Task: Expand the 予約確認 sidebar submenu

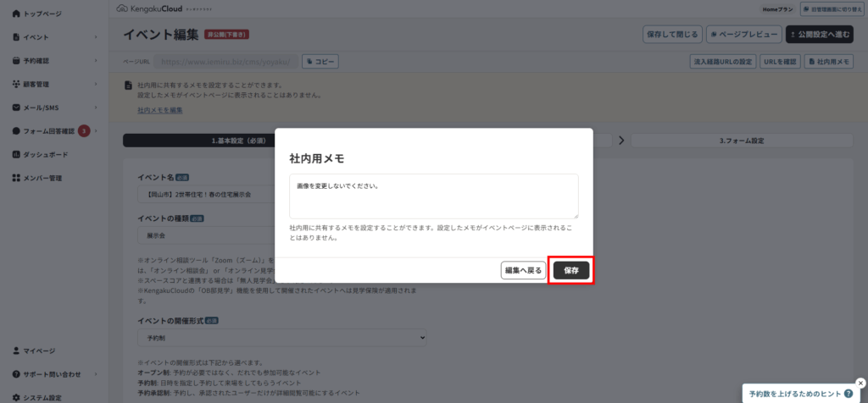Action: coord(96,61)
